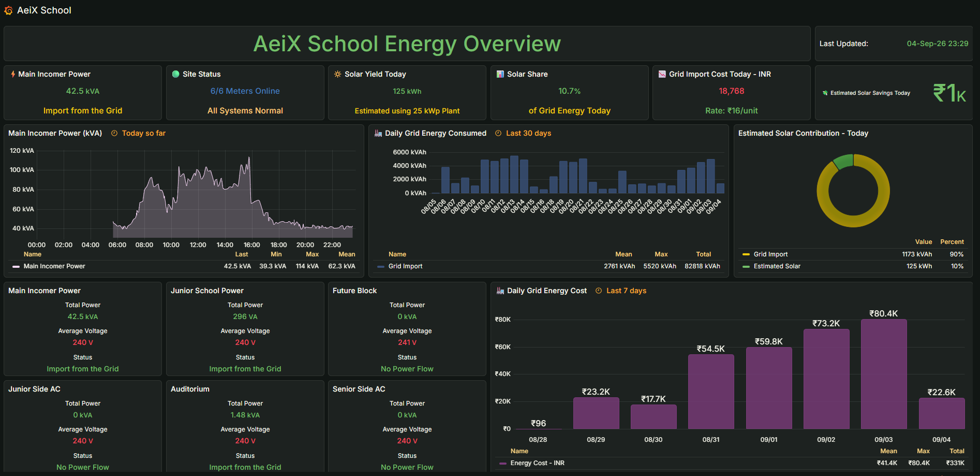Image resolution: width=980 pixels, height=476 pixels.
Task: Open the Daily Grid Energy Cost panel title
Action: pos(547,291)
